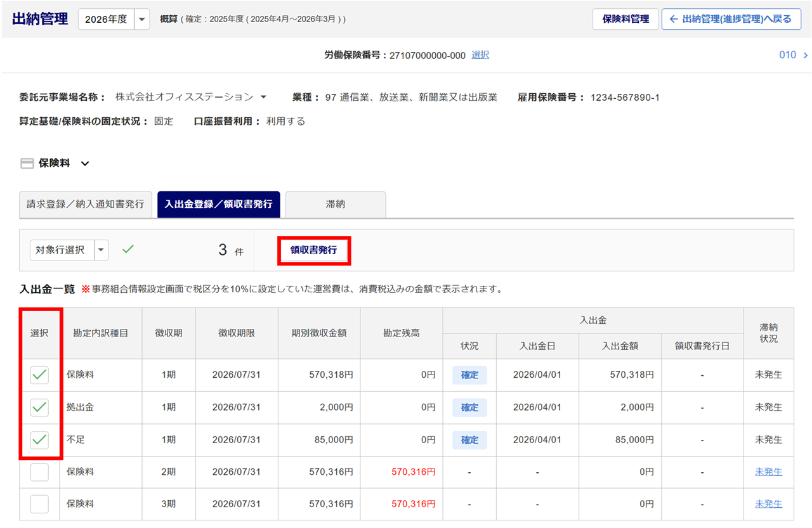Go back via 出納管理(進捗管理)へ戻る button
Viewport: 812px width, 528px height.
click(x=731, y=19)
